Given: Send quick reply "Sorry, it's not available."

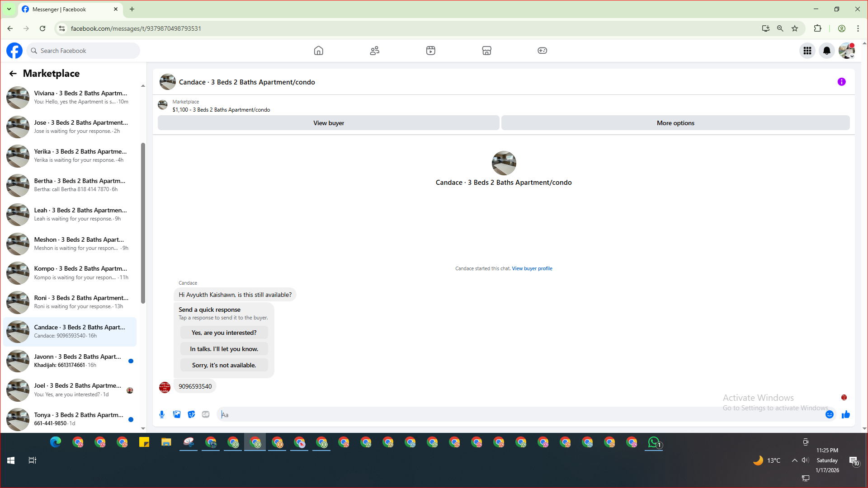Looking at the screenshot, I should pyautogui.click(x=224, y=365).
